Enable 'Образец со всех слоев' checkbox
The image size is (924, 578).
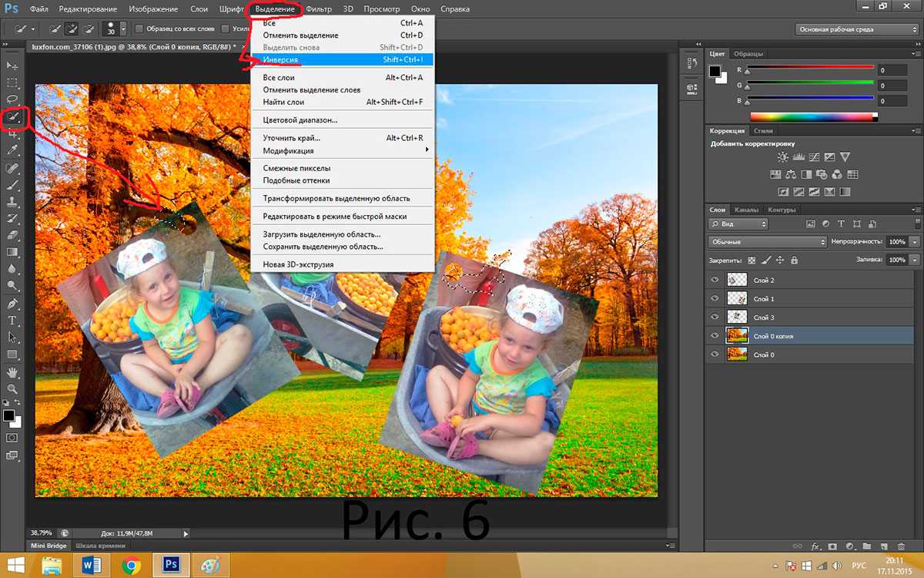139,29
